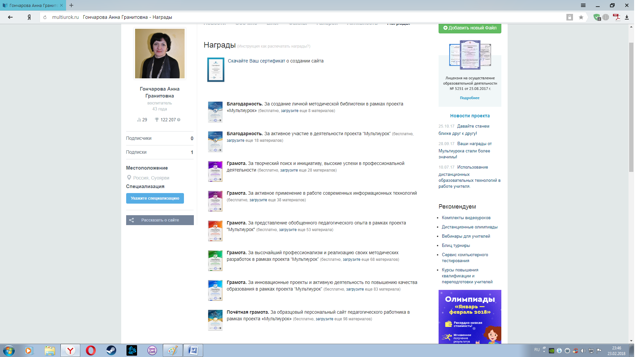Open instruction how to print awards link
Viewport: 644px width, 357px height.
point(273,46)
